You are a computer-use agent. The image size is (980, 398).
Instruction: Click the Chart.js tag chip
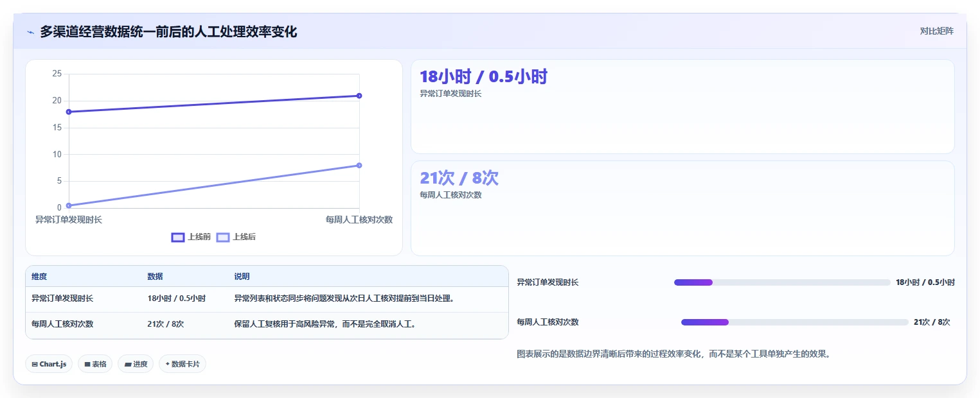pos(49,364)
